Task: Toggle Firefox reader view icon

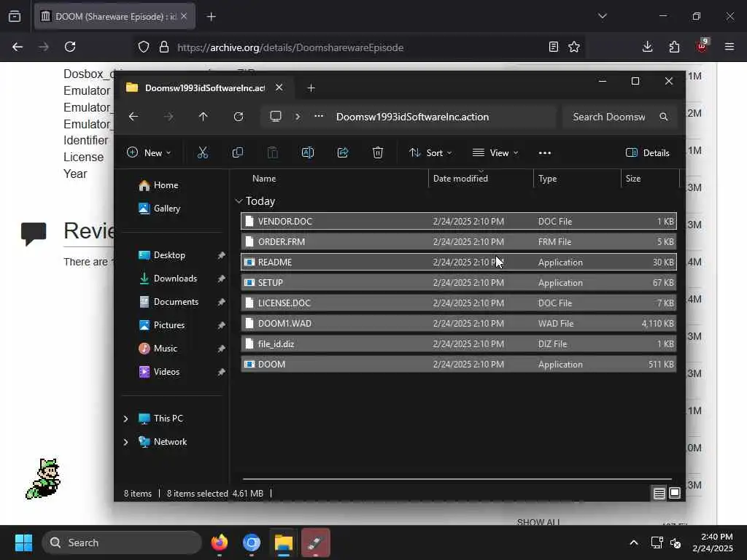Action: tap(553, 47)
